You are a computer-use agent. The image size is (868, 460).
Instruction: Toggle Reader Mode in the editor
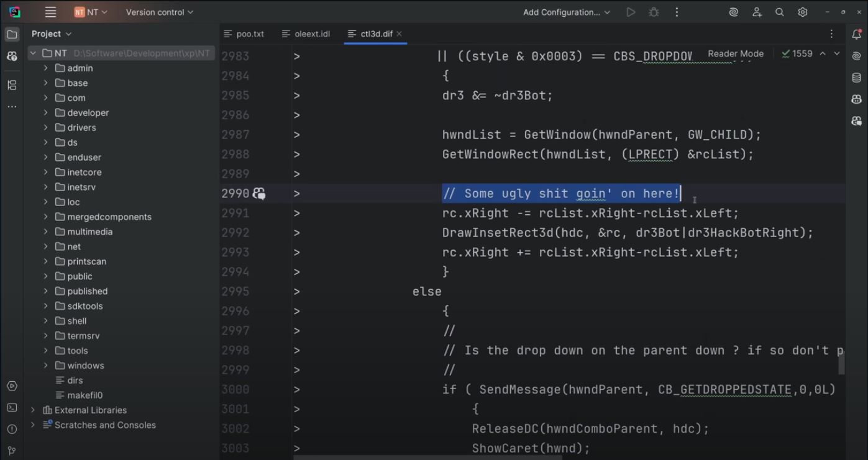[735, 53]
